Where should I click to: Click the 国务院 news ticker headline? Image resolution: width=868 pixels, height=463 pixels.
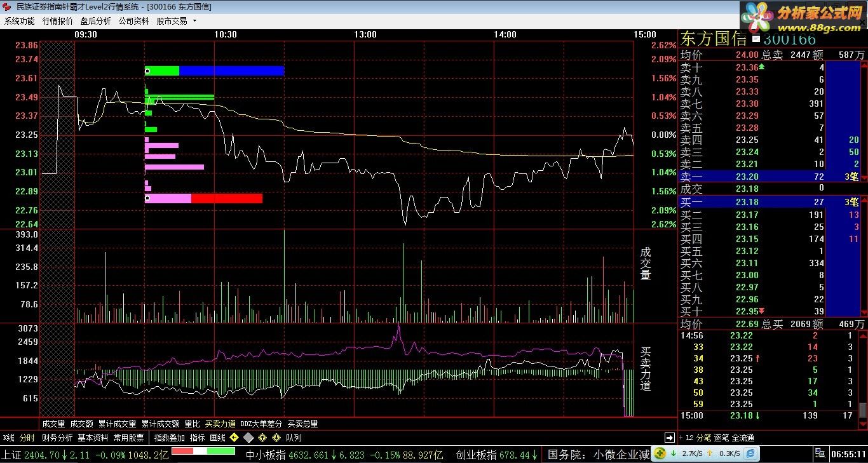(599, 455)
